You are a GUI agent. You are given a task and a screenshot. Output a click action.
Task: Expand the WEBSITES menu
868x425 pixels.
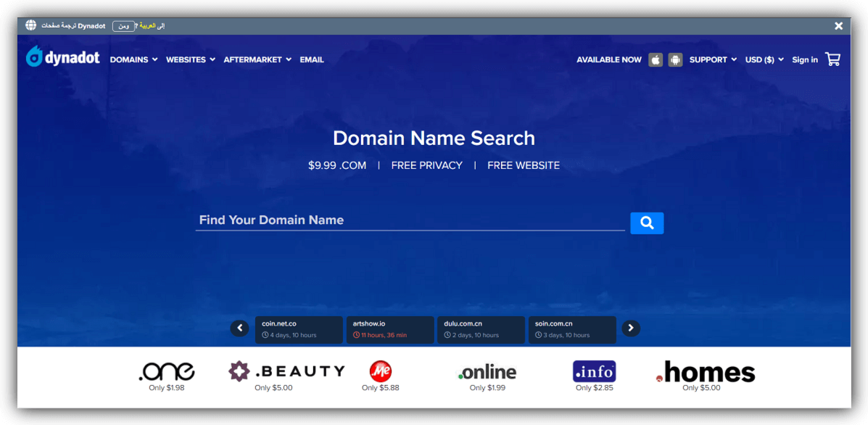(x=191, y=59)
